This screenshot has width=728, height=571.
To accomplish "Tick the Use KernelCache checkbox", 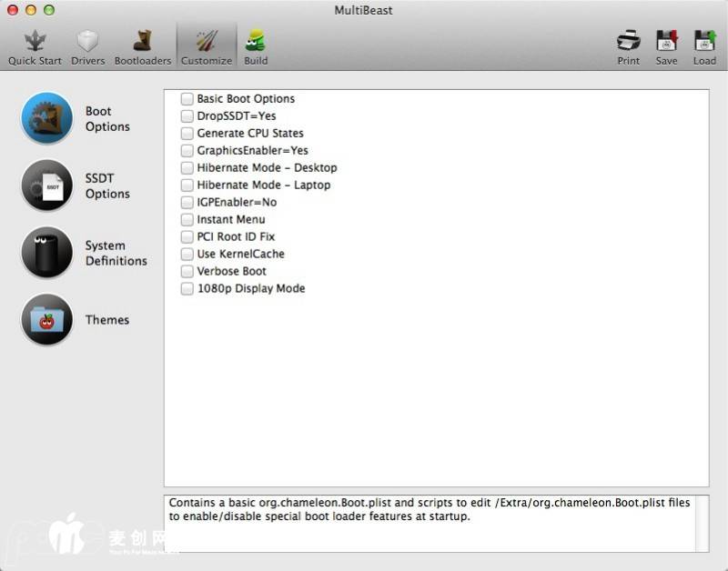I will click(x=187, y=255).
